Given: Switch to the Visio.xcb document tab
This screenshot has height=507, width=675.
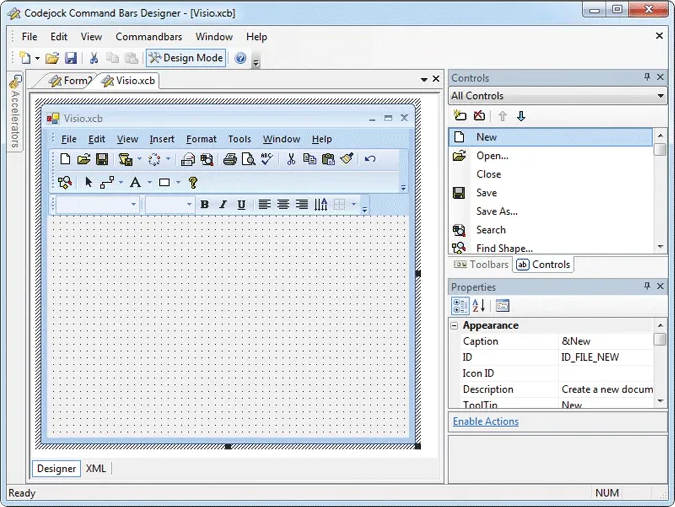Looking at the screenshot, I should (x=127, y=80).
